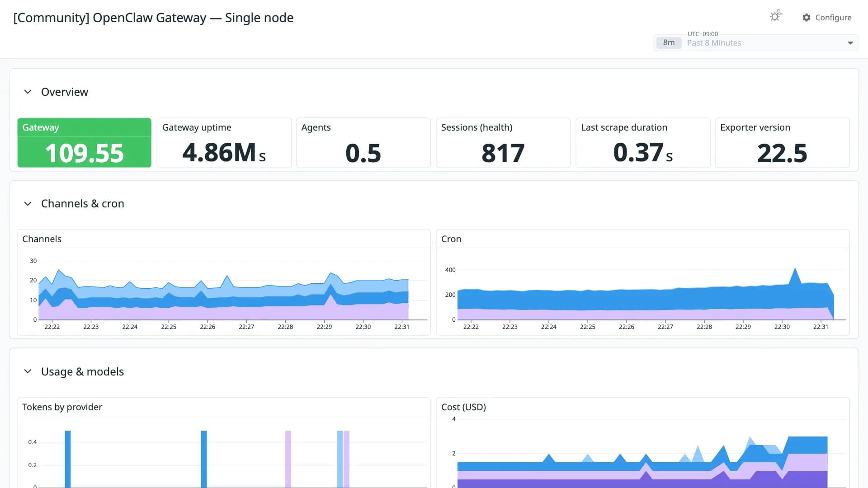Click the Gateway uptime 4.86M value
The width and height of the screenshot is (868, 488).
point(224,153)
